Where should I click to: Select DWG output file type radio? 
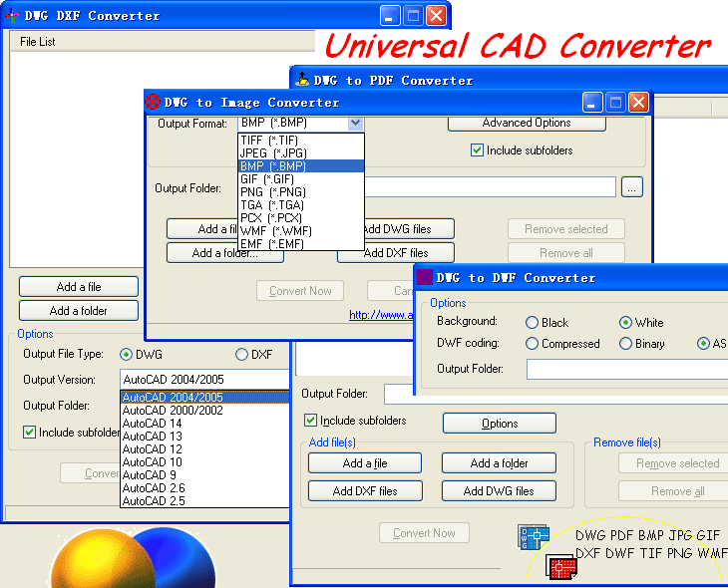(x=126, y=355)
